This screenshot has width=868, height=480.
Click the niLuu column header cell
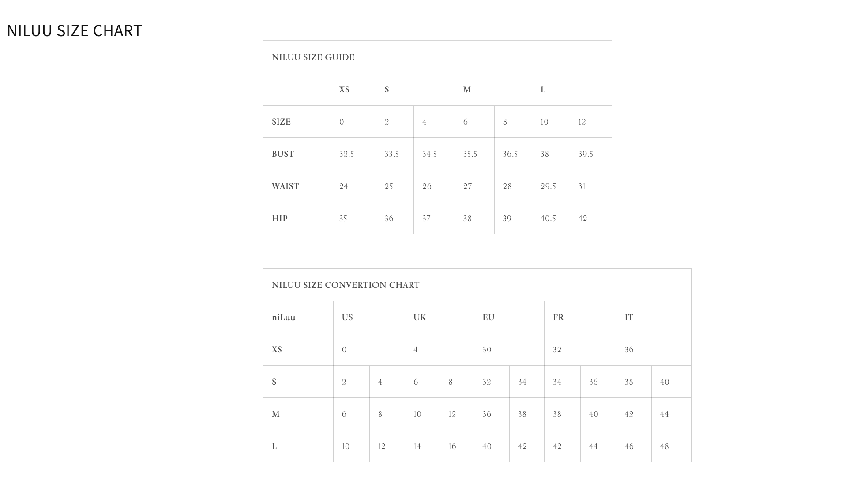click(x=284, y=317)
